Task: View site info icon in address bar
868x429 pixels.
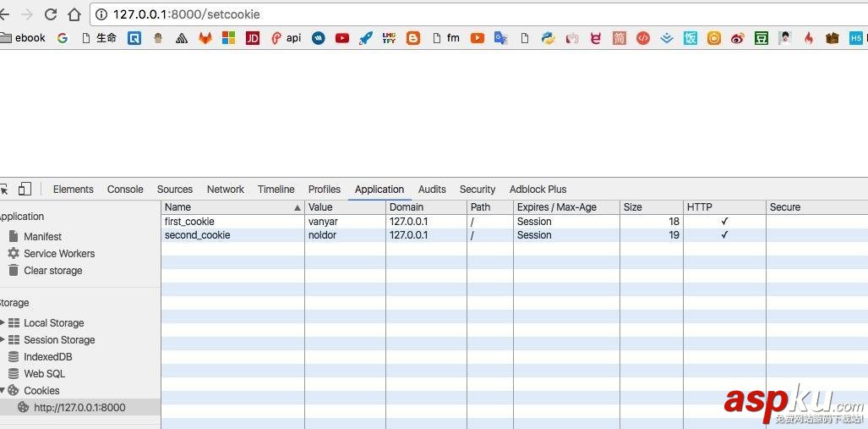Action: (101, 14)
